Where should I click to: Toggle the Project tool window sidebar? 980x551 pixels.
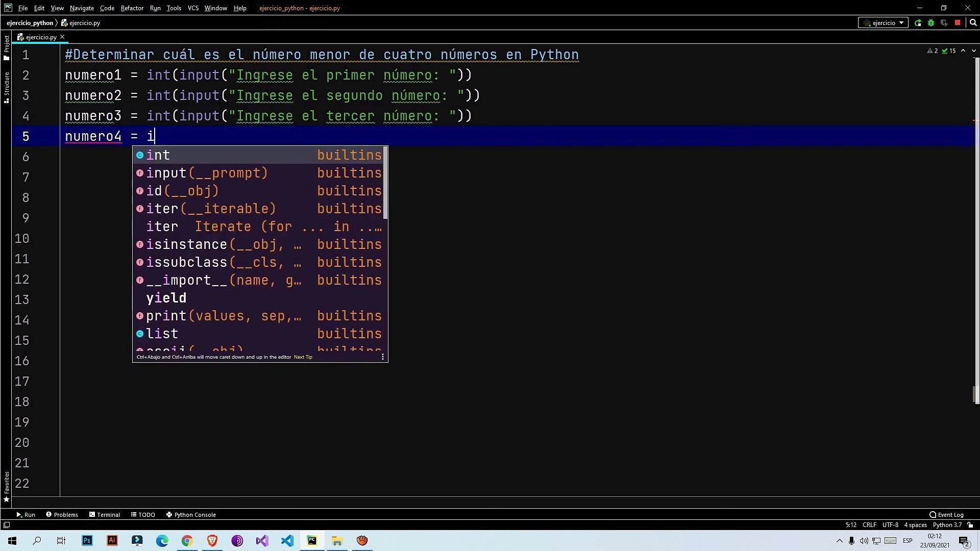(x=6, y=47)
